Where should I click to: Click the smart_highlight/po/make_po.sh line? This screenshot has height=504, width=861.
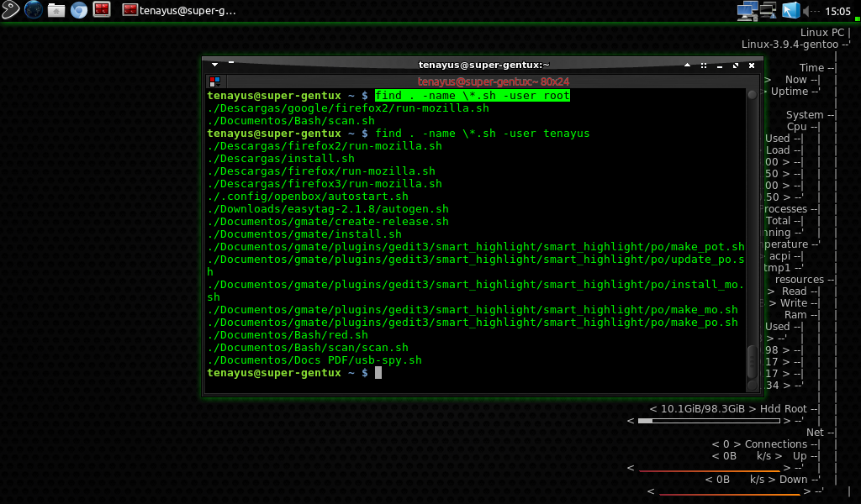point(473,323)
